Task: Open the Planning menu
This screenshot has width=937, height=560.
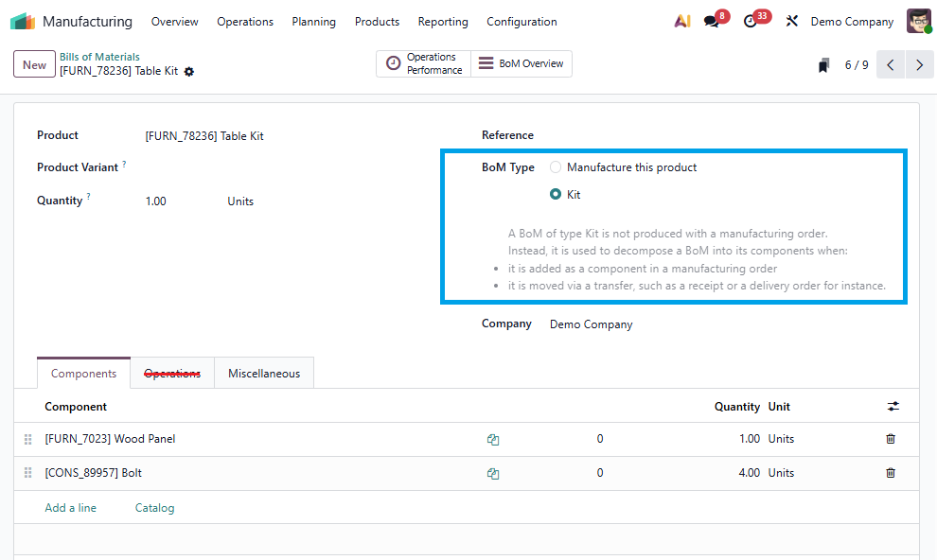Action: click(x=313, y=22)
